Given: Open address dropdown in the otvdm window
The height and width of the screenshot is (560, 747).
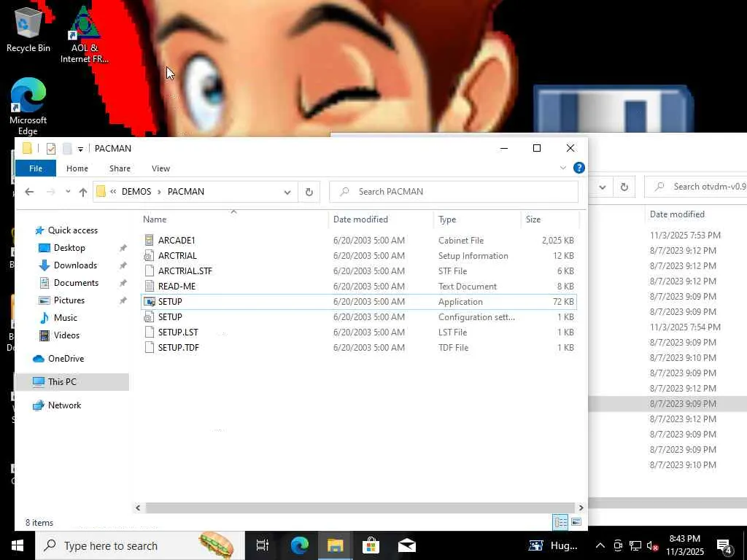Looking at the screenshot, I should pyautogui.click(x=602, y=187).
